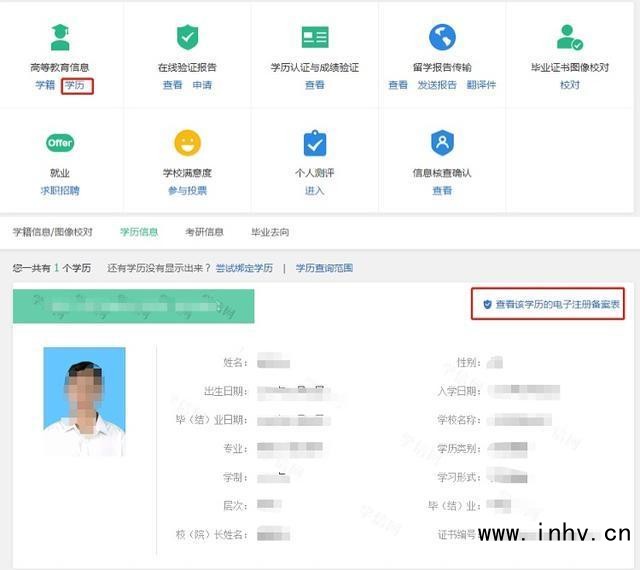Click the 信息核查确认 heading text
Viewport: 640px width, 570px height.
point(442,173)
